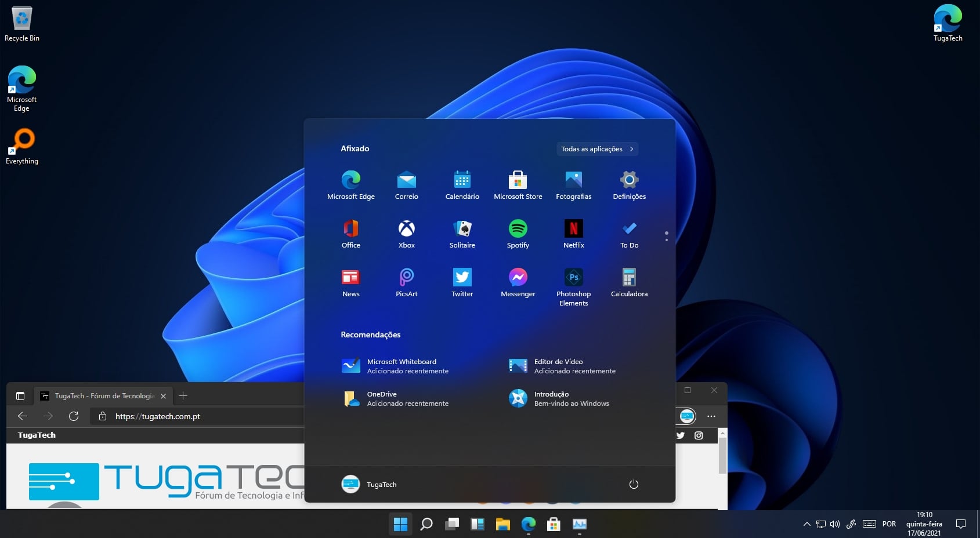980x538 pixels.
Task: Open Microsoft Store pinned tile
Action: 518,186
